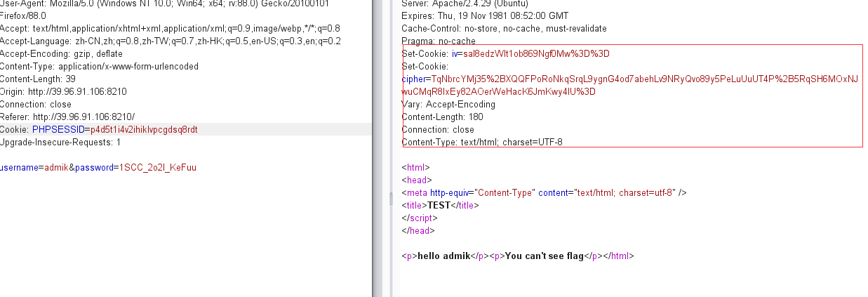Click the closing </script> tag line
Image resolution: width=868 pixels, height=297 pixels.
click(x=420, y=218)
